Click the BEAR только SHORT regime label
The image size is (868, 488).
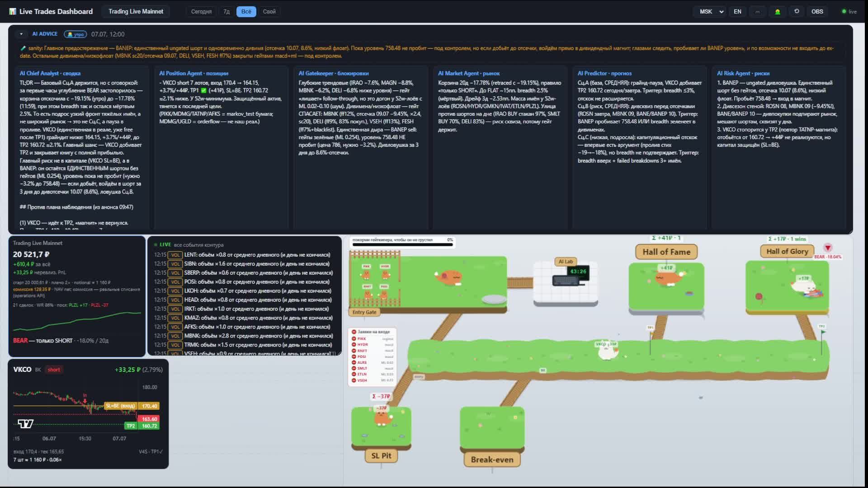coord(43,341)
